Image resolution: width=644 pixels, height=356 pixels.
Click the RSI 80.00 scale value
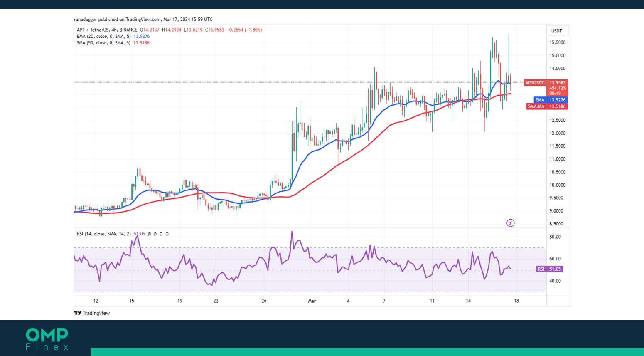pyautogui.click(x=555, y=237)
